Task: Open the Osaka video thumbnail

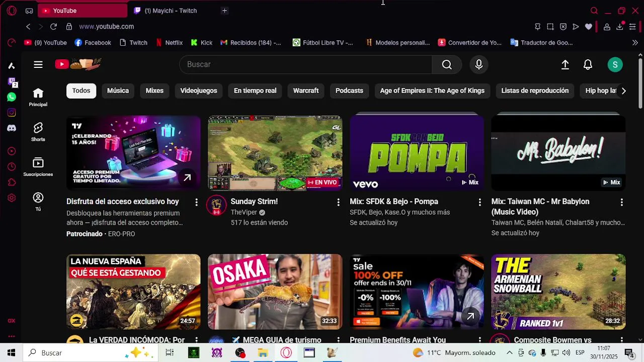Action: (x=275, y=292)
